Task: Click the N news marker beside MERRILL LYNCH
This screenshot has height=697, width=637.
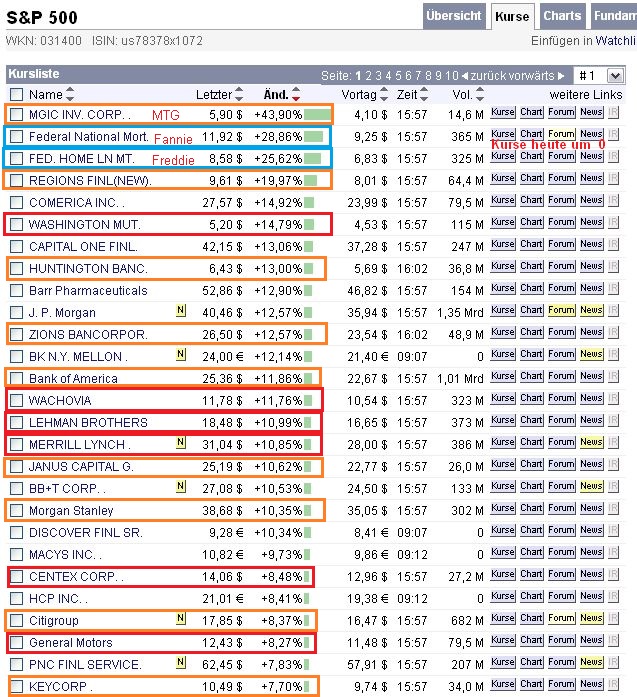Action: [180, 442]
